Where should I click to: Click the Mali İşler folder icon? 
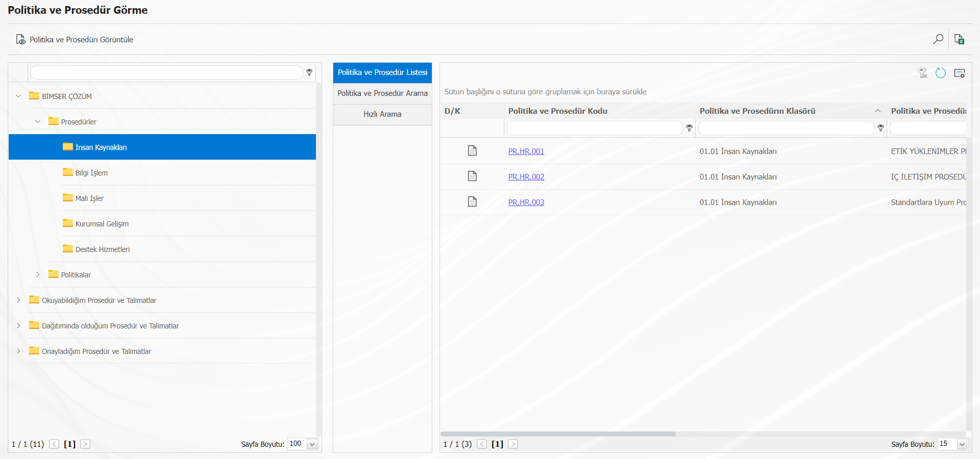click(68, 197)
